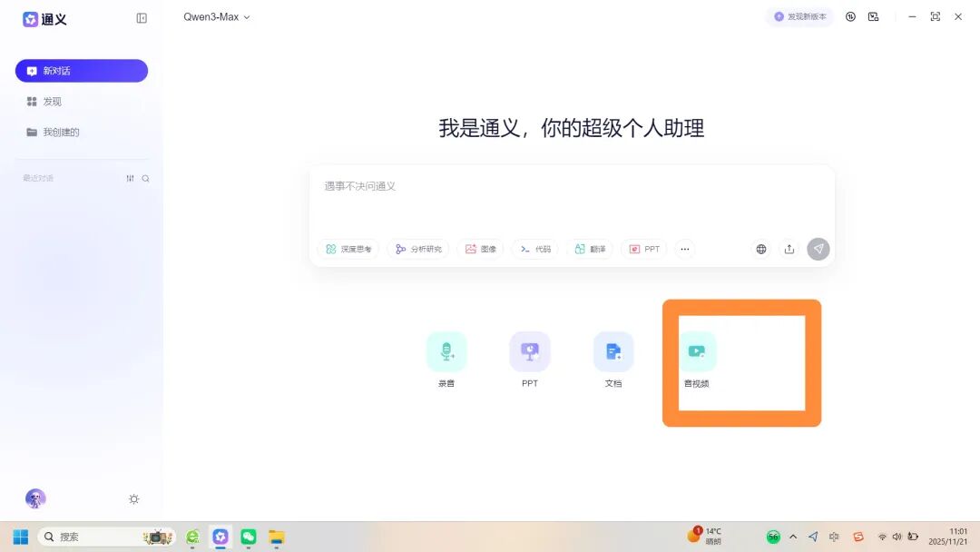Click the web browsing globe icon
Viewport: 980px width, 552px height.
click(760, 248)
